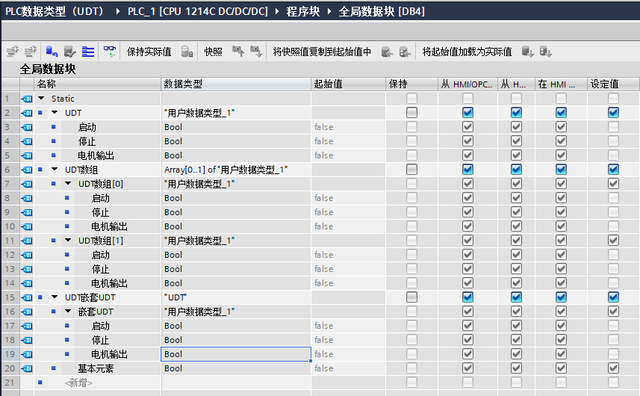Toggle 保持 checkbox for UDT row
This screenshot has width=640, height=396.
pos(411,113)
